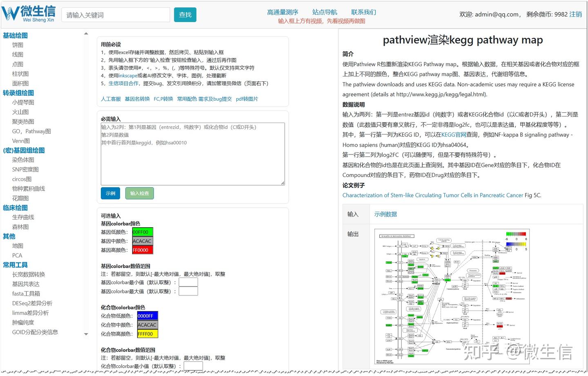Open the 站点导航 menu
This screenshot has width=588, height=376.
[325, 12]
